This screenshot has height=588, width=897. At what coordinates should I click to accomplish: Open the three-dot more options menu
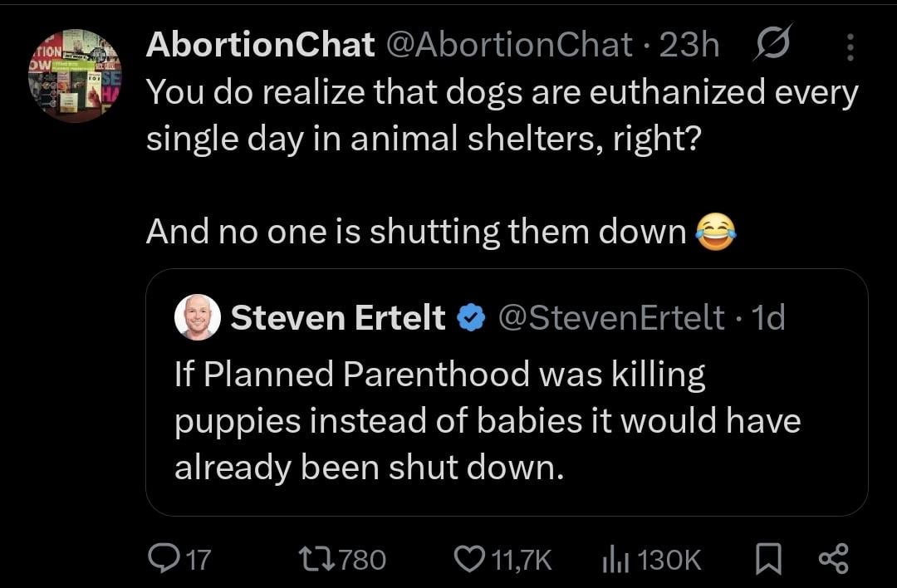[849, 47]
